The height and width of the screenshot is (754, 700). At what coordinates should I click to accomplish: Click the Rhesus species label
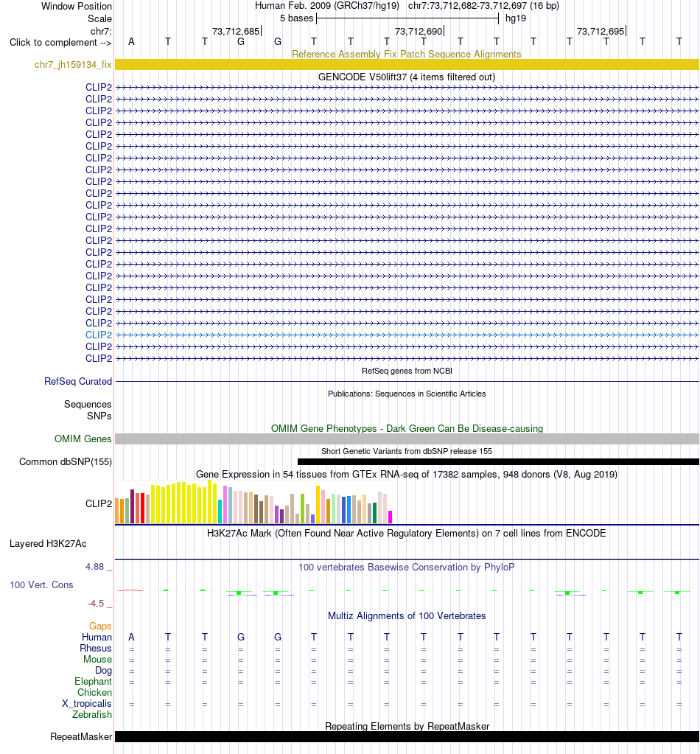click(96, 648)
